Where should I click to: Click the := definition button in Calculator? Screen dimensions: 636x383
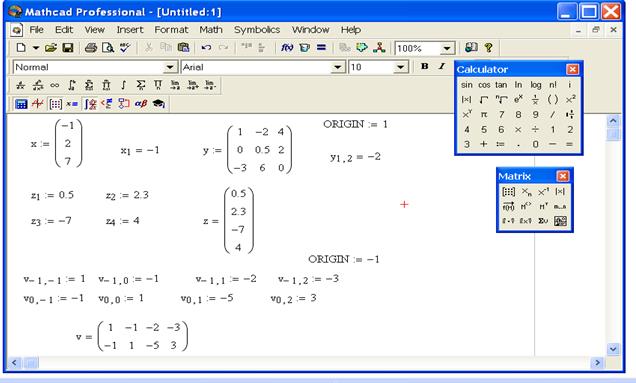point(501,144)
